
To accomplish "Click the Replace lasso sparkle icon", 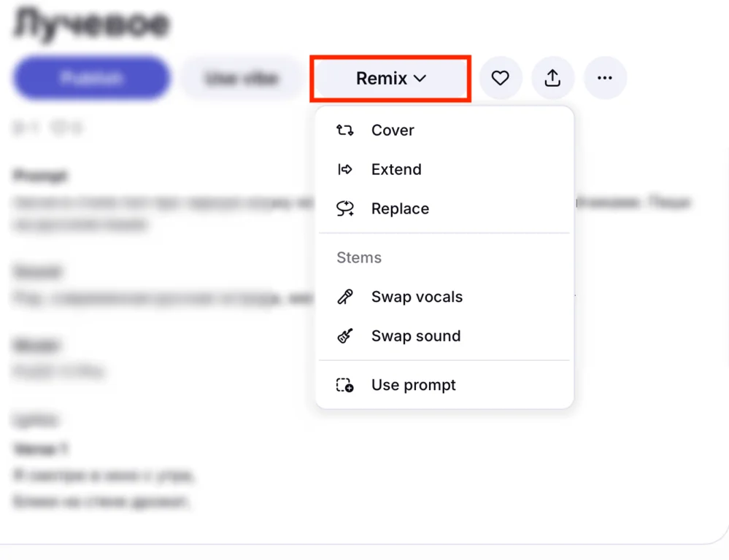I will tap(345, 209).
